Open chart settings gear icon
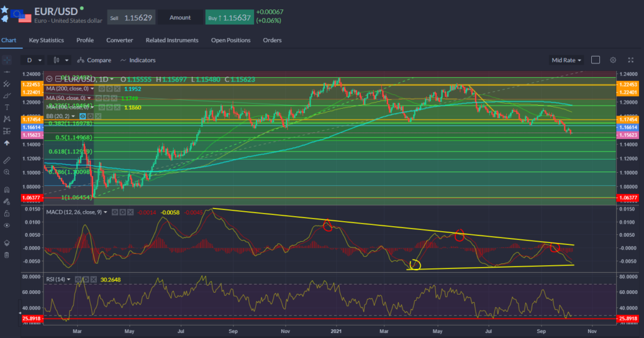This screenshot has width=644, height=338. coord(613,60)
